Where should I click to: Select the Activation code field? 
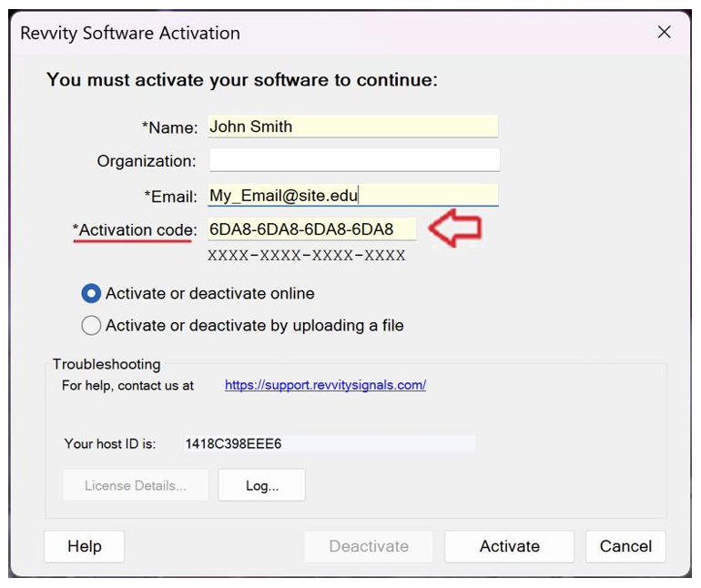coord(311,229)
